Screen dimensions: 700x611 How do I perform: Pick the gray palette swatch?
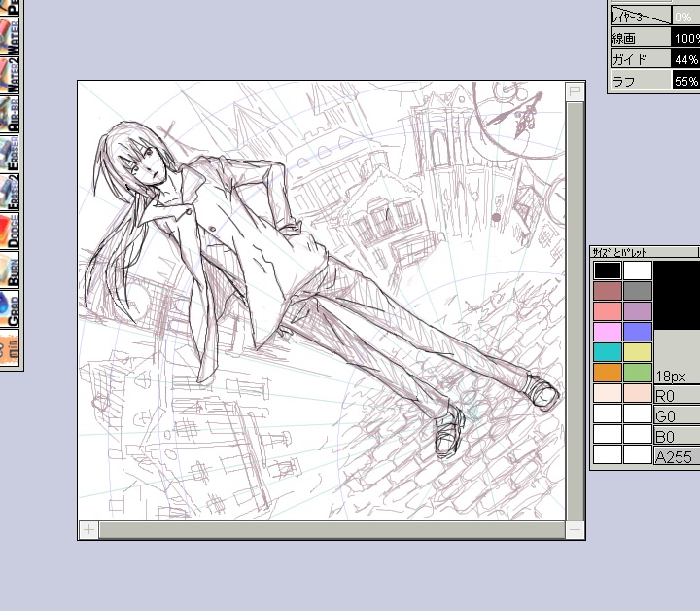(638, 291)
